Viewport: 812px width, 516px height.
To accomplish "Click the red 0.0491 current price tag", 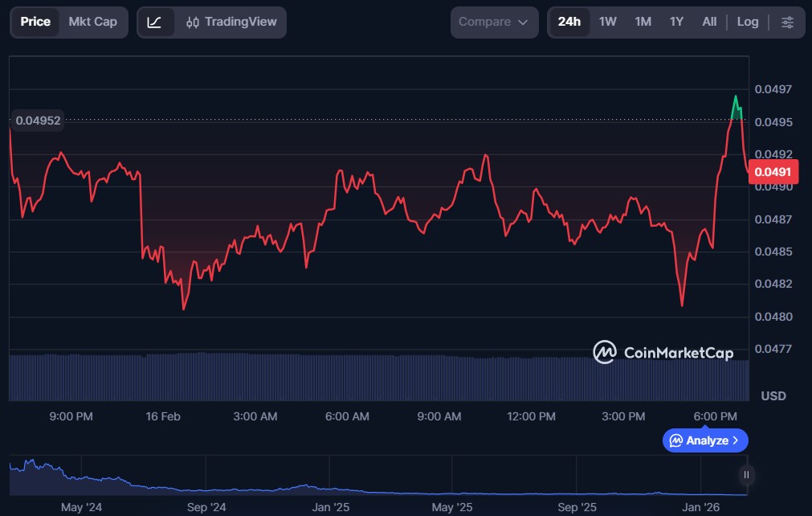I will 771,172.
